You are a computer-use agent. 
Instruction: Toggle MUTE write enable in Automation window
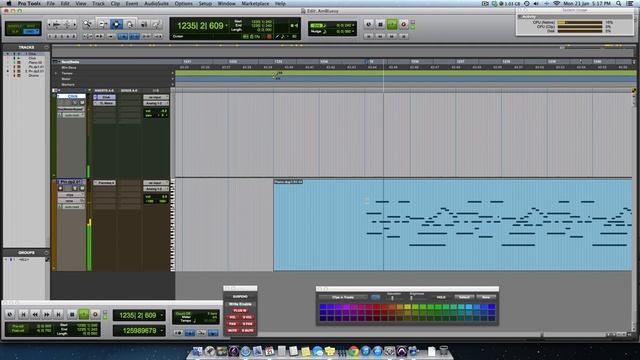pos(233,330)
